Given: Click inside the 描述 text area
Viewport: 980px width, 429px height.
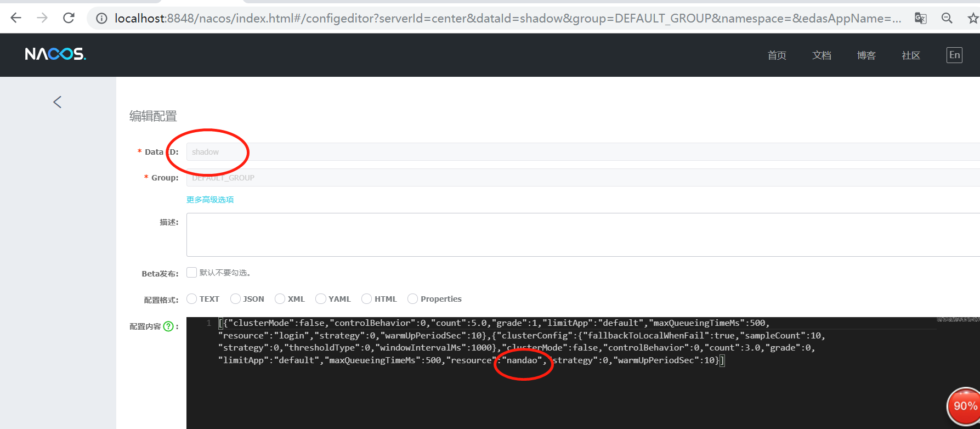Looking at the screenshot, I should pos(583,235).
